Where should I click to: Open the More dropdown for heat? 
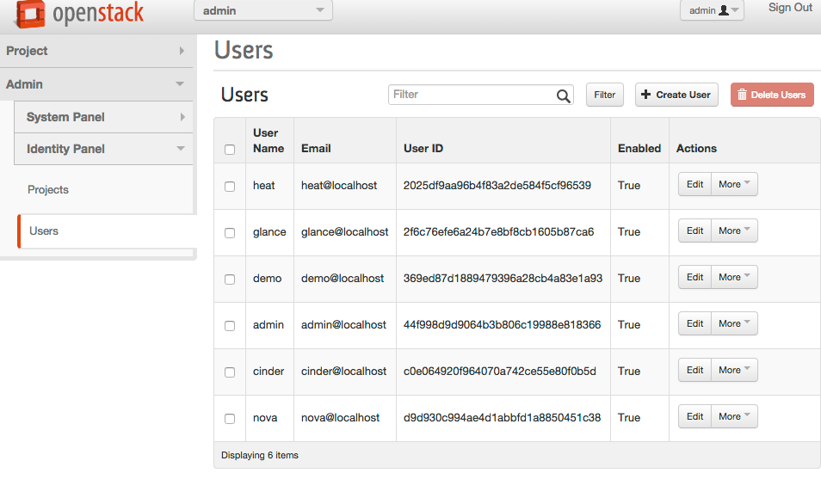click(x=734, y=184)
